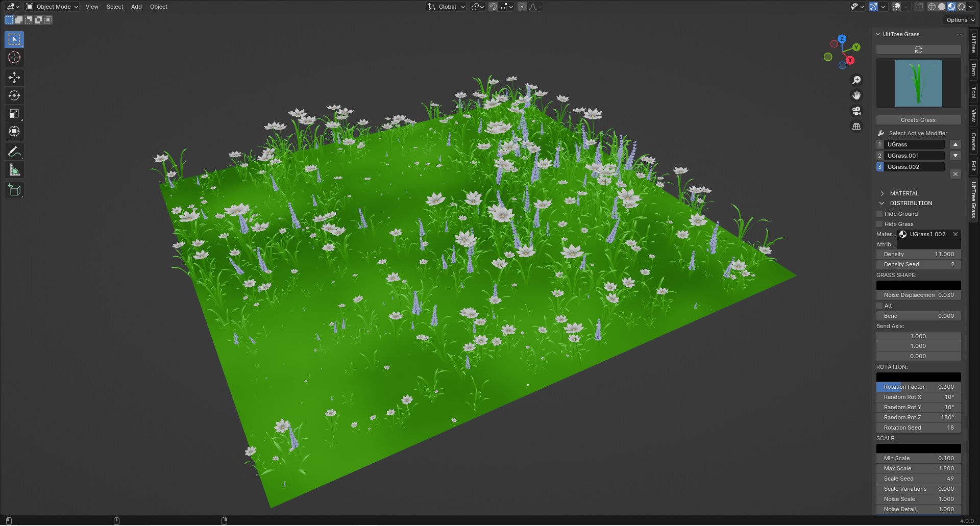Remove the UGrass1.002 material with the X
This screenshot has height=526, width=980.
pos(955,234)
